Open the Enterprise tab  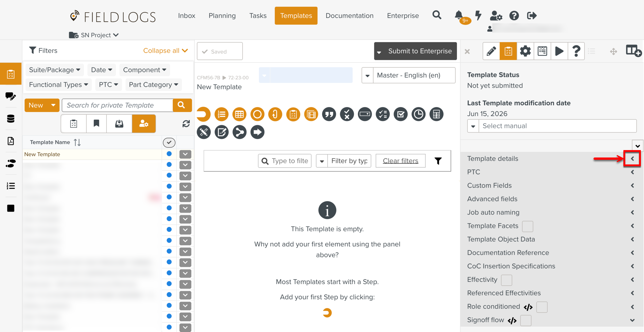click(x=403, y=16)
